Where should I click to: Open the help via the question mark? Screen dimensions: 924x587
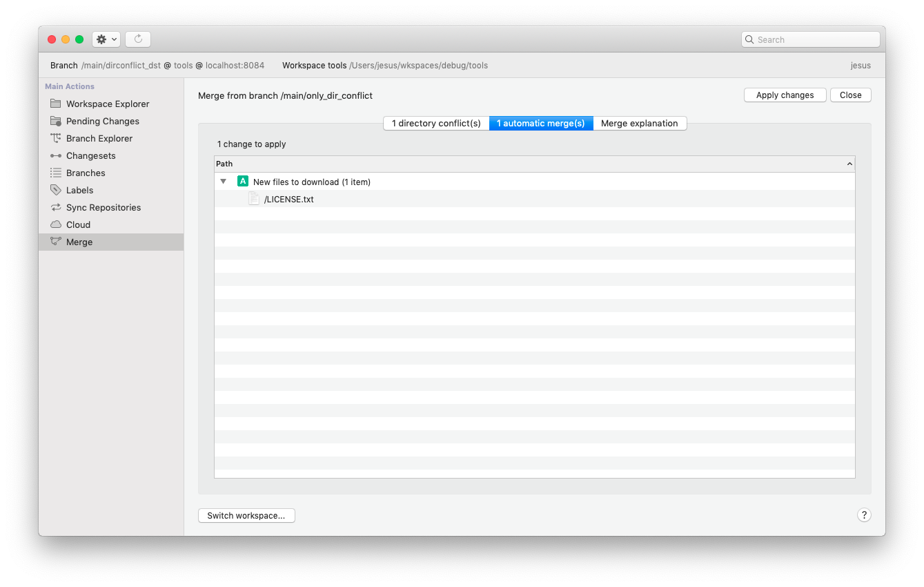864,514
